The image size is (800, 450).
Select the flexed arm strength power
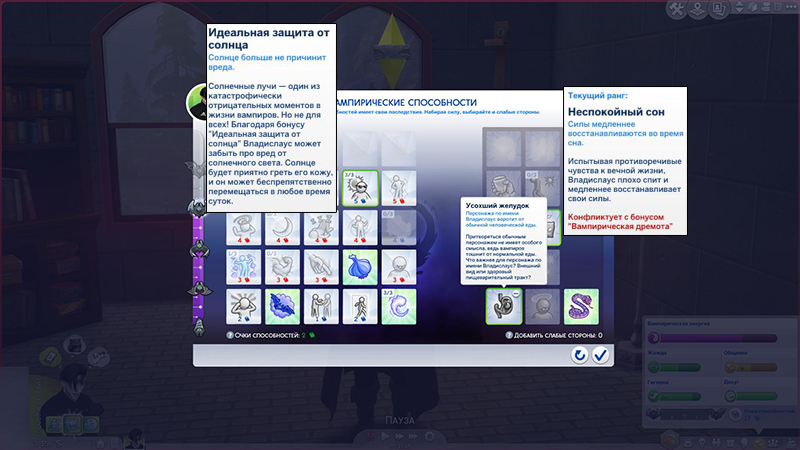point(282,267)
